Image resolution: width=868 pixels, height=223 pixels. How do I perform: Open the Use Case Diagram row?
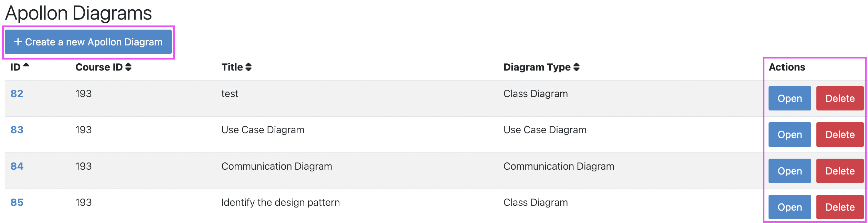[x=789, y=135]
